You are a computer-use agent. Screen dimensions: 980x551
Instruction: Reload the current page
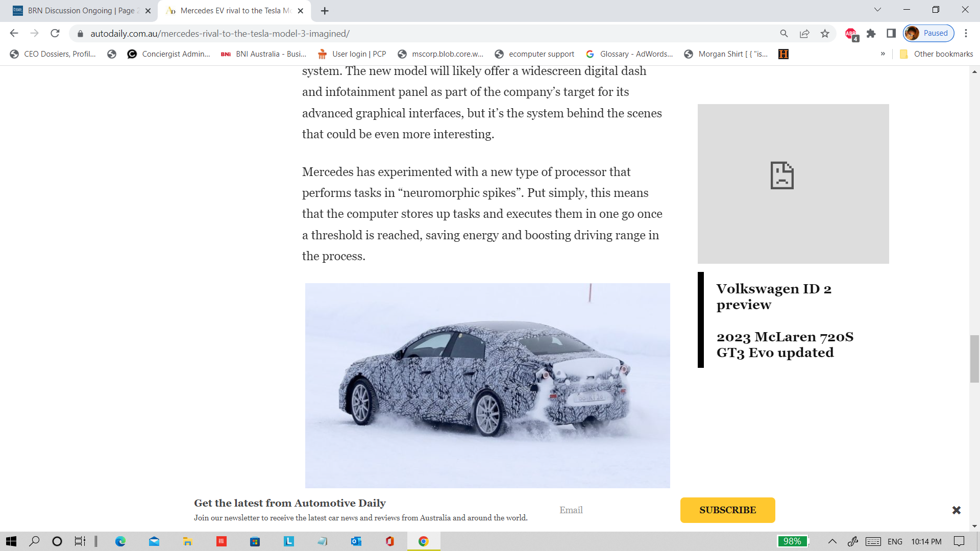tap(55, 33)
